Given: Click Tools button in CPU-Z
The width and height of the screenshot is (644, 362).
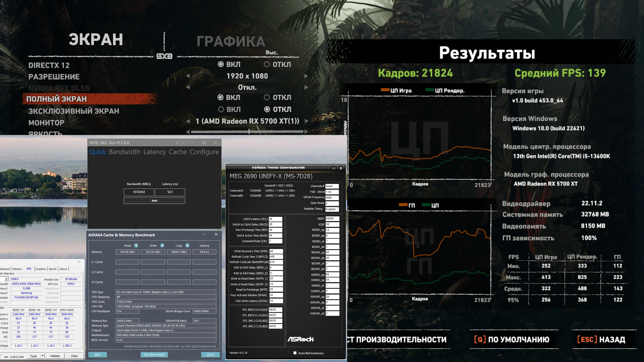Looking at the screenshot, I should click(x=33, y=356).
